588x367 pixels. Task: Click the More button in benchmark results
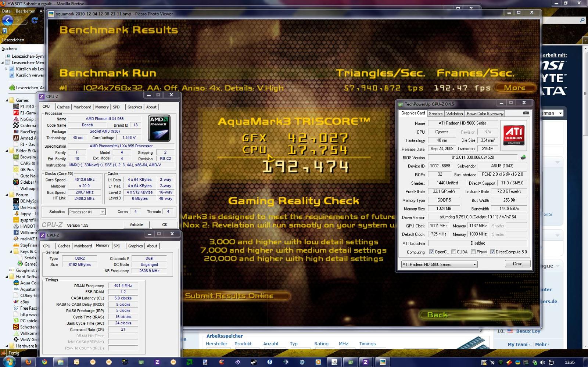click(x=515, y=88)
